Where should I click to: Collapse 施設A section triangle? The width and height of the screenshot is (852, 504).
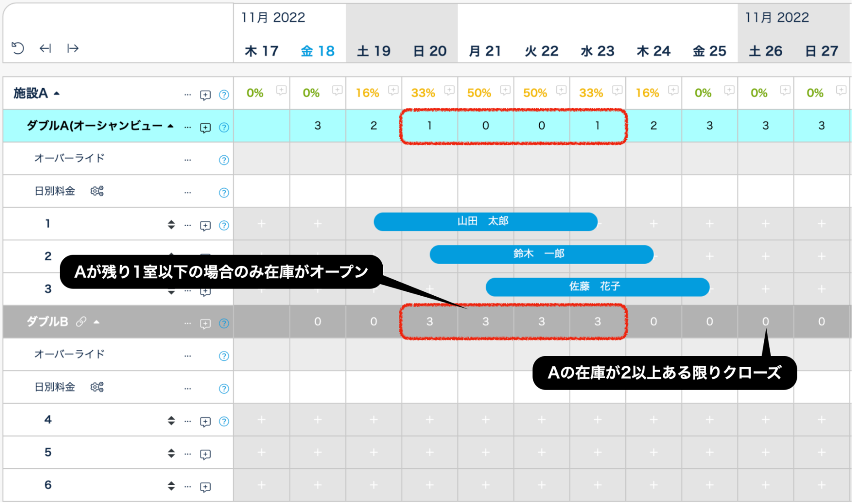pyautogui.click(x=57, y=93)
